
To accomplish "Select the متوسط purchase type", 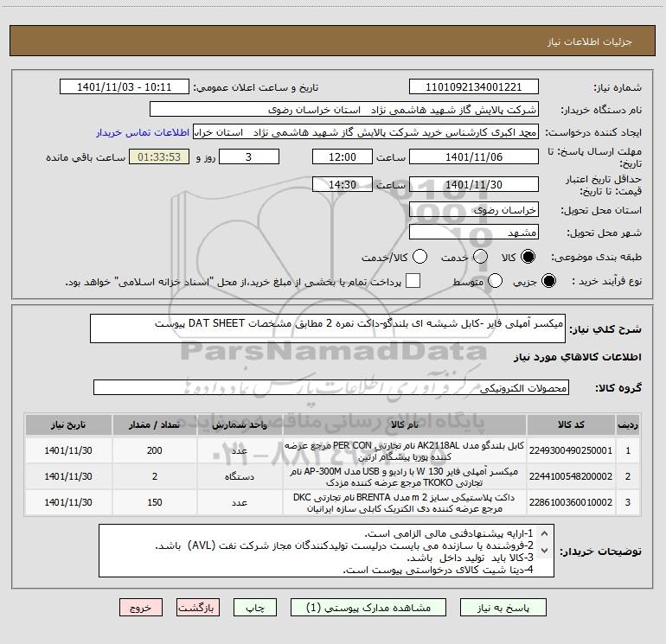I will click(495, 281).
